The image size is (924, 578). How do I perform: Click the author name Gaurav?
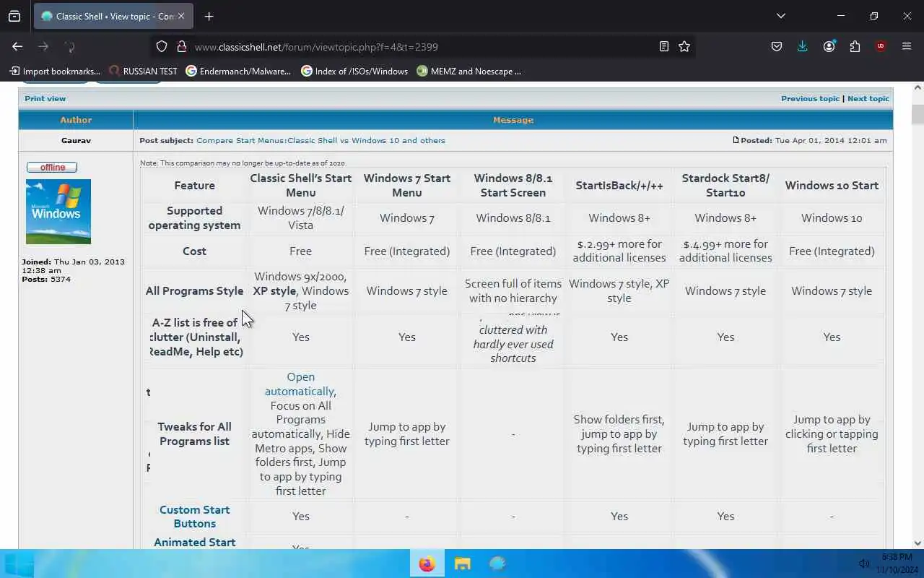pyautogui.click(x=76, y=140)
